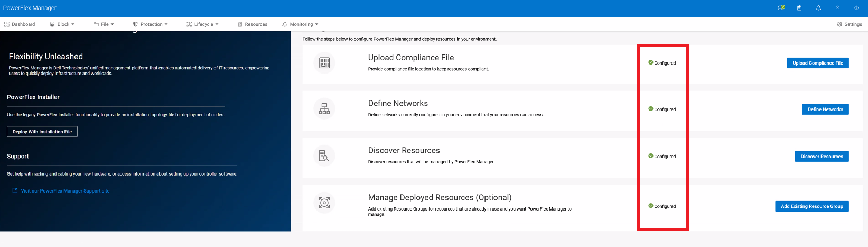Click the Upload Compliance File keypad icon
The height and width of the screenshot is (247, 868).
click(324, 63)
